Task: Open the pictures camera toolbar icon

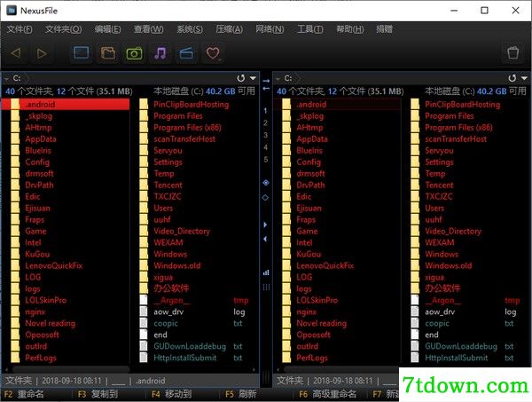Action: 135,53
